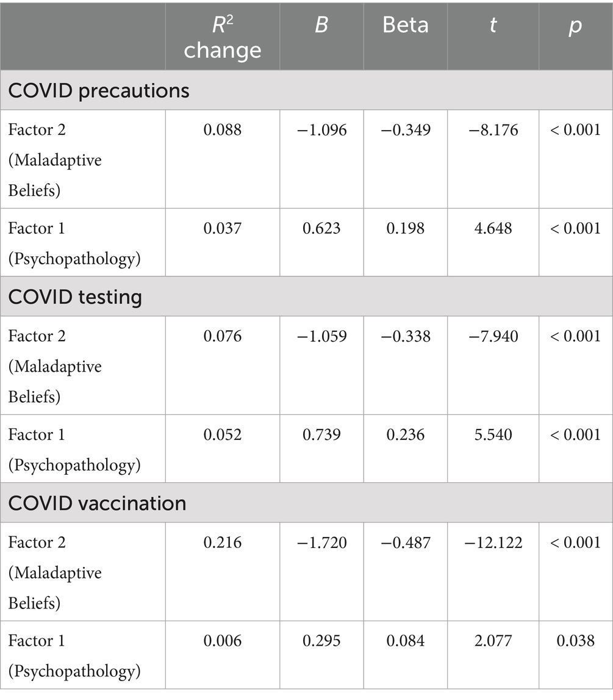
Task: Click the Beta value −0.338
Action: [x=405, y=336]
